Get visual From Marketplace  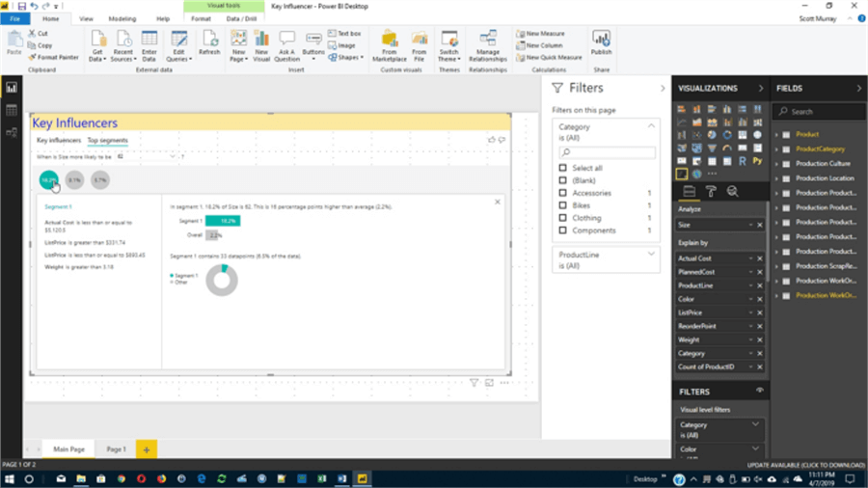click(x=390, y=46)
